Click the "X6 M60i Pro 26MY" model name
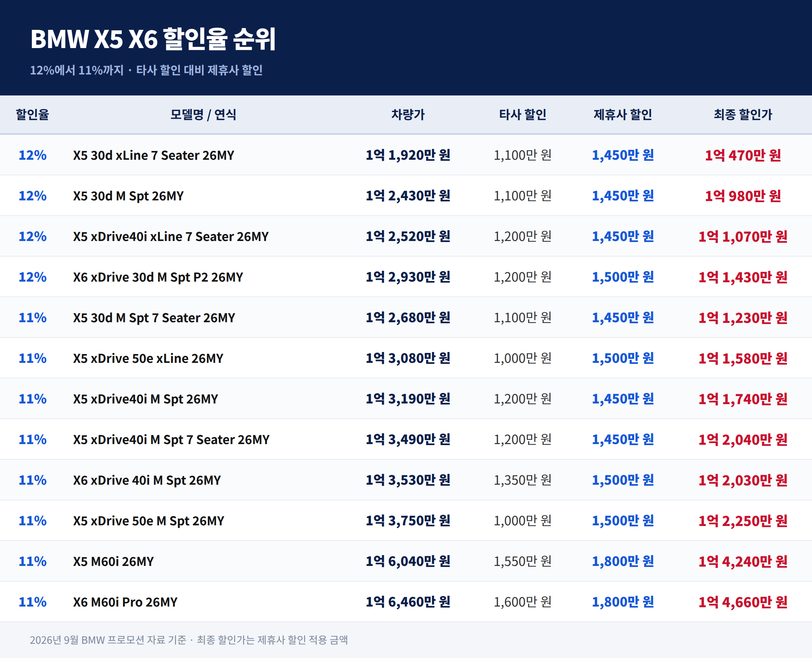The width and height of the screenshot is (812, 658). point(125,601)
